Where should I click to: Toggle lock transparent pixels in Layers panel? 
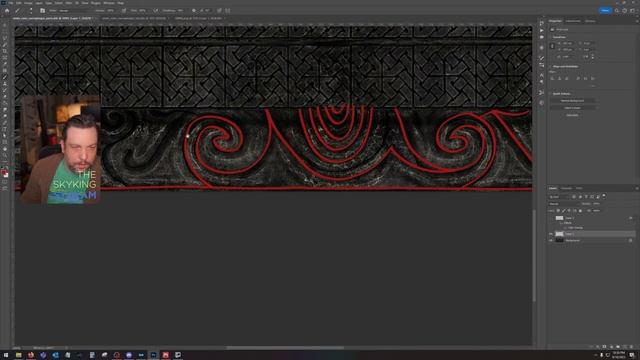(x=558, y=211)
